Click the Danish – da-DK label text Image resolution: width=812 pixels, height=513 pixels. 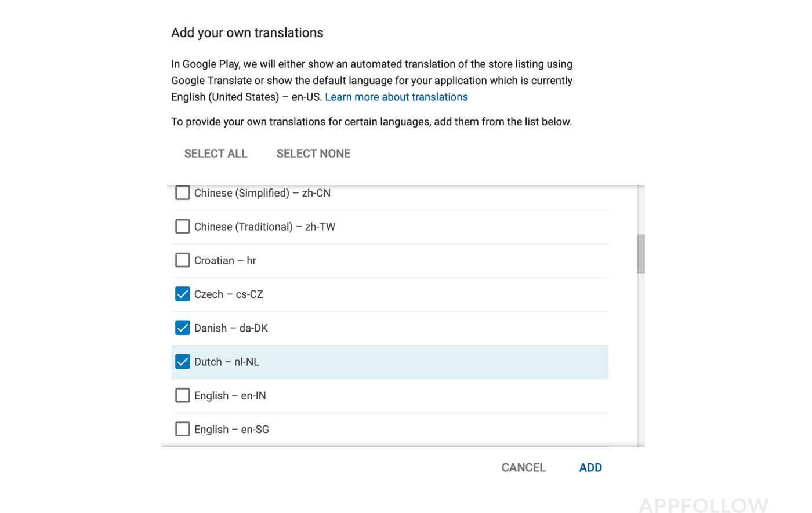[231, 328]
